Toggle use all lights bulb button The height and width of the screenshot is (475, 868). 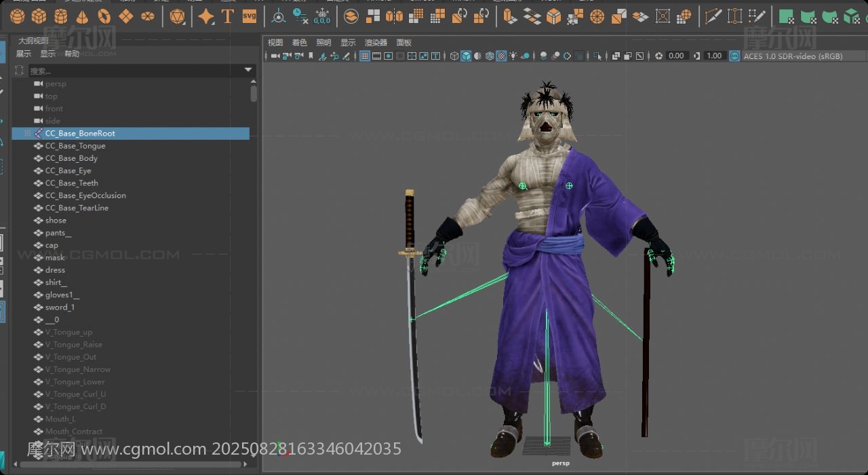(513, 56)
